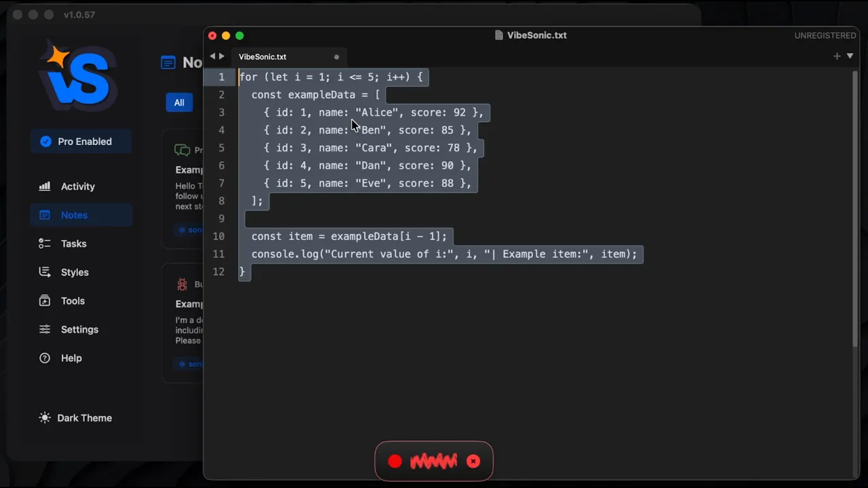868x488 pixels.
Task: Open Notes in the sidebar
Action: click(x=81, y=215)
